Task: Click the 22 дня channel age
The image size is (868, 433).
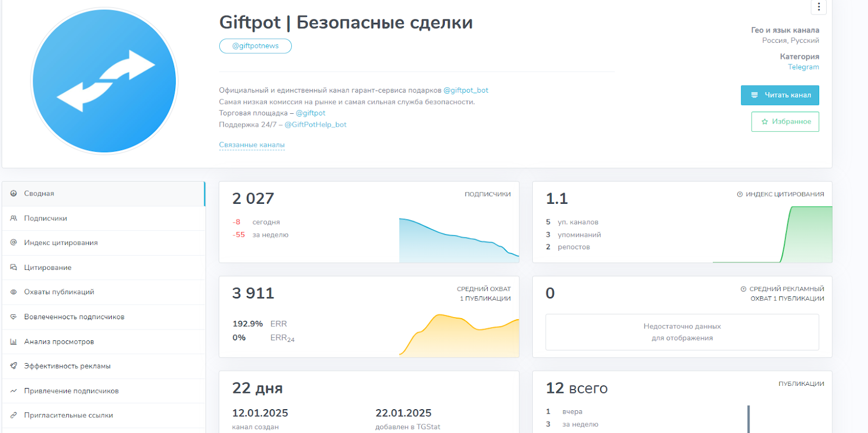Action: (x=258, y=389)
